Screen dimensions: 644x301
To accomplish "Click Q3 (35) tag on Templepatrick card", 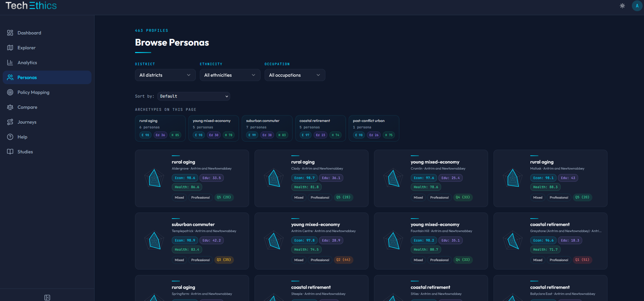I will tap(224, 260).
